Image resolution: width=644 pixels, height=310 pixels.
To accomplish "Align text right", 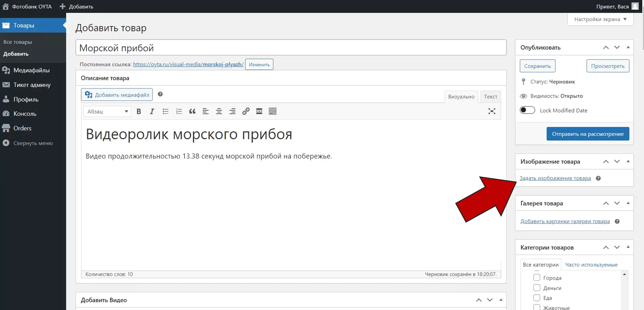I will click(x=232, y=112).
